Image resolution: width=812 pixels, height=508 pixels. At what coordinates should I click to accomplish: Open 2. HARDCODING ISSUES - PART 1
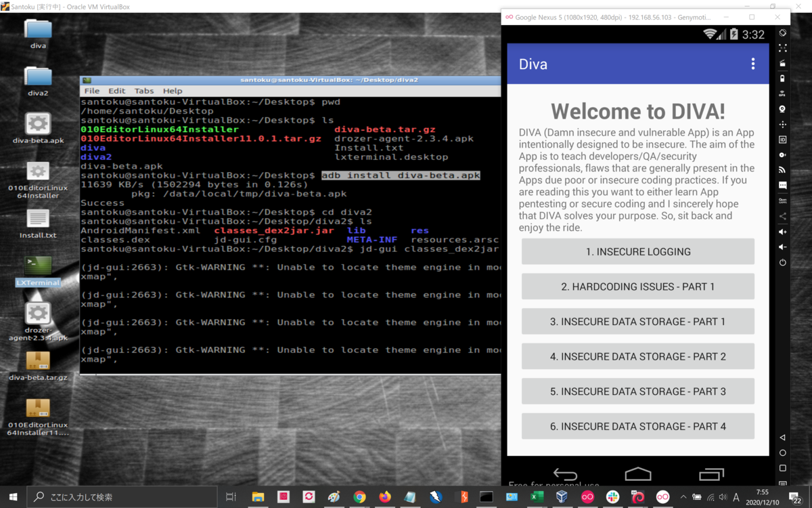coord(638,287)
